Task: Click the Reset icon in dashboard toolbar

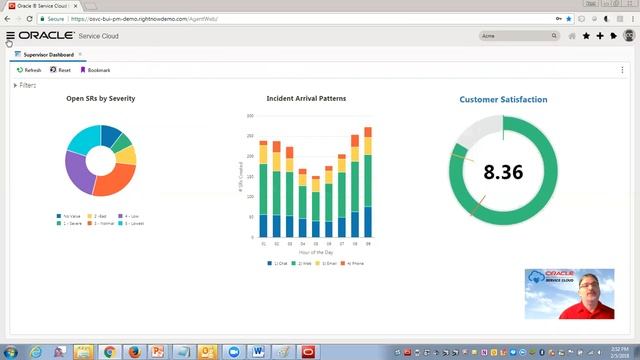Action: [x=53, y=70]
